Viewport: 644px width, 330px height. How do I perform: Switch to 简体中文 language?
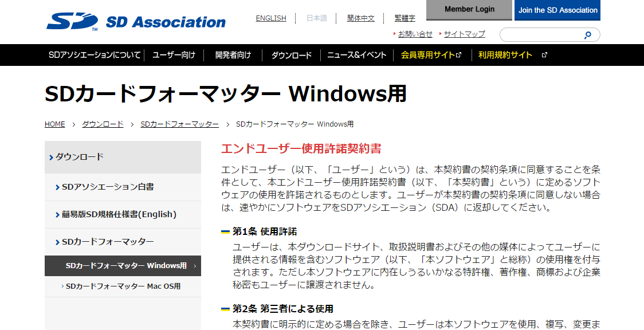click(360, 18)
